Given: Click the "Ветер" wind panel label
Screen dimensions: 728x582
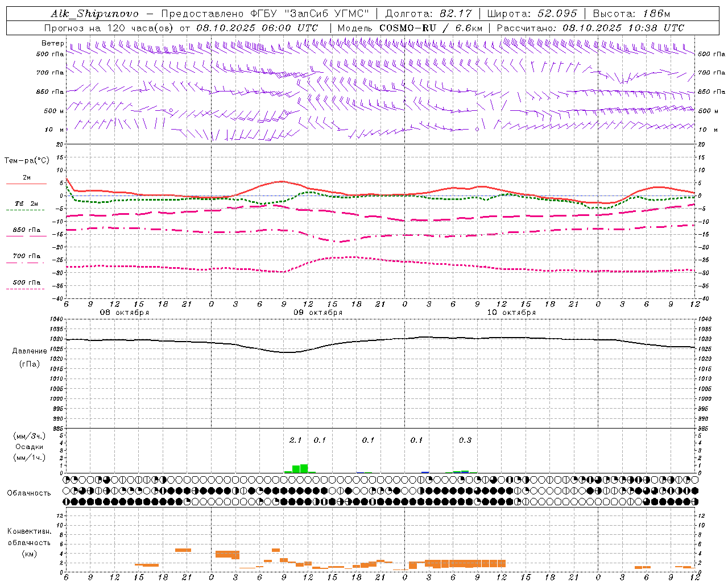Looking at the screenshot, I should [x=52, y=43].
